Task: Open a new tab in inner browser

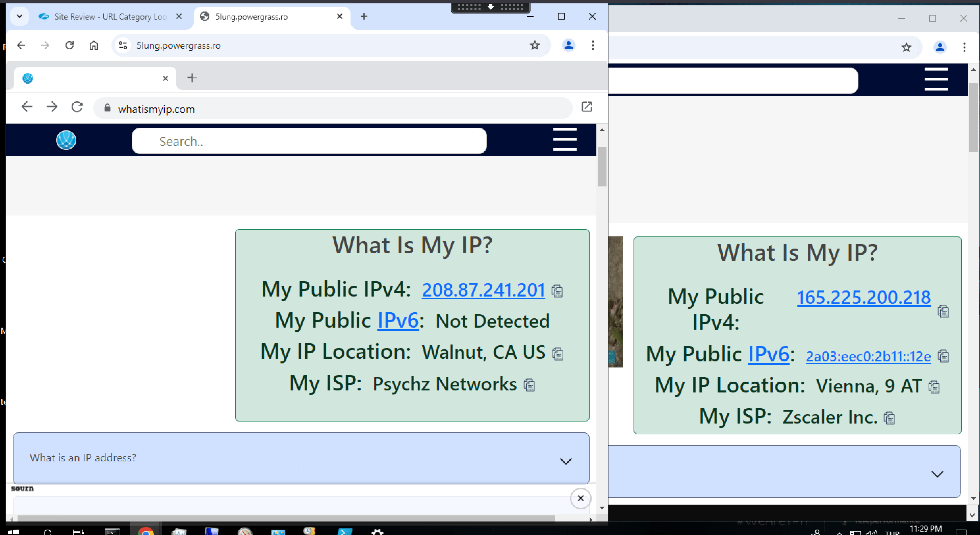Action: (x=192, y=78)
